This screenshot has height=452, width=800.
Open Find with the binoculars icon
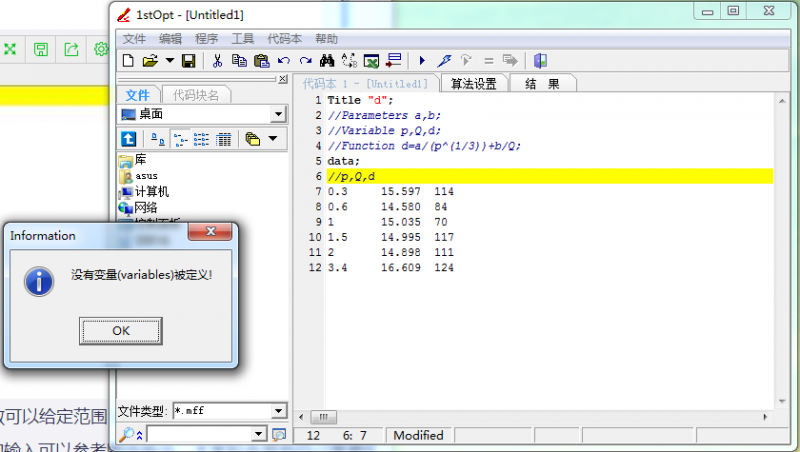pos(327,61)
